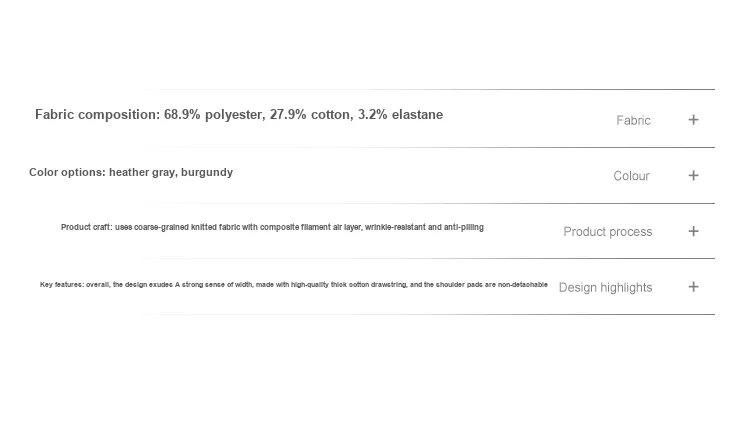Click the word 'wrinkle-resistant'
Image resolution: width=750 pixels, height=432 pixels.
(x=396, y=228)
